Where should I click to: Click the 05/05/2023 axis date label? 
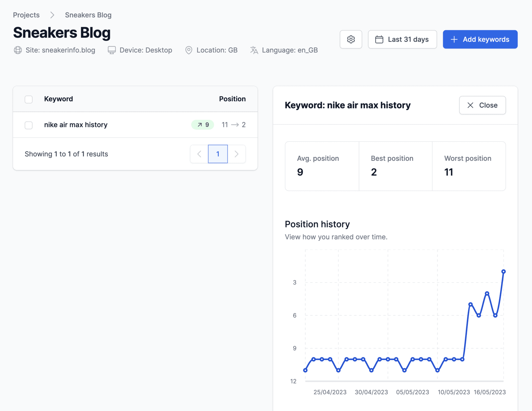coord(413,392)
